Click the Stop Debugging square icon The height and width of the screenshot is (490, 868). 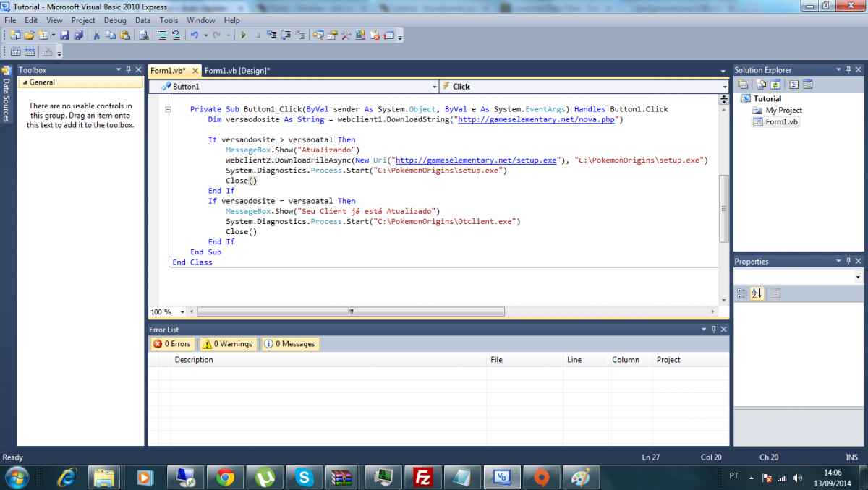(258, 35)
